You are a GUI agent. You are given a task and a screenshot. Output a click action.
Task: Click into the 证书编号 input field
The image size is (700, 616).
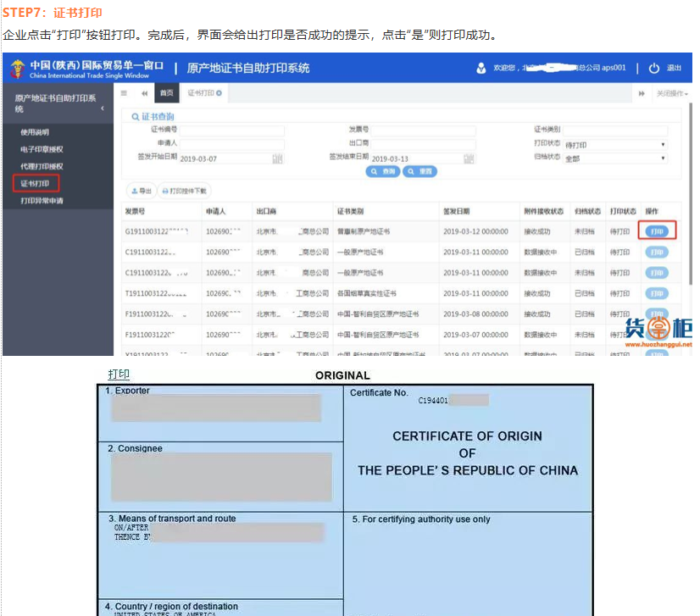pyautogui.click(x=231, y=130)
